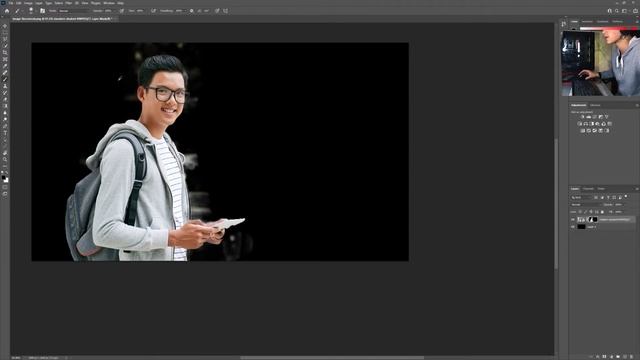Click the Home icon in options bar

(7, 11)
